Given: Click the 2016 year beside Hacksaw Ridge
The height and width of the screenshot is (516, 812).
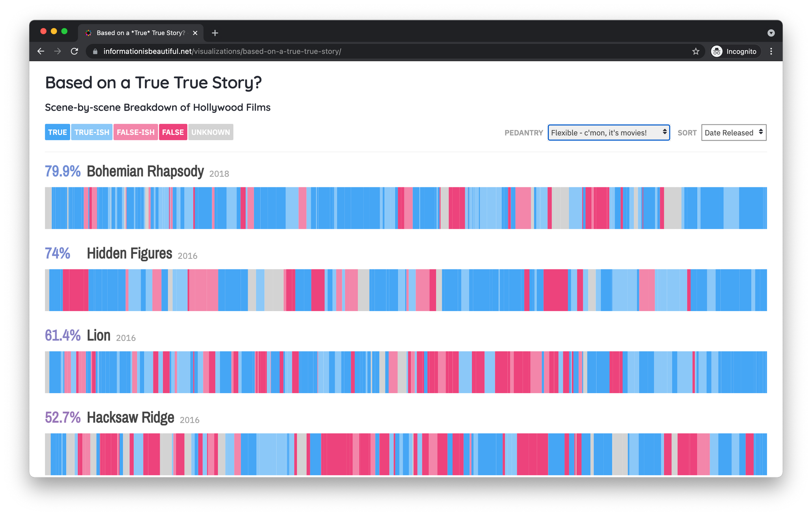Looking at the screenshot, I should (190, 420).
